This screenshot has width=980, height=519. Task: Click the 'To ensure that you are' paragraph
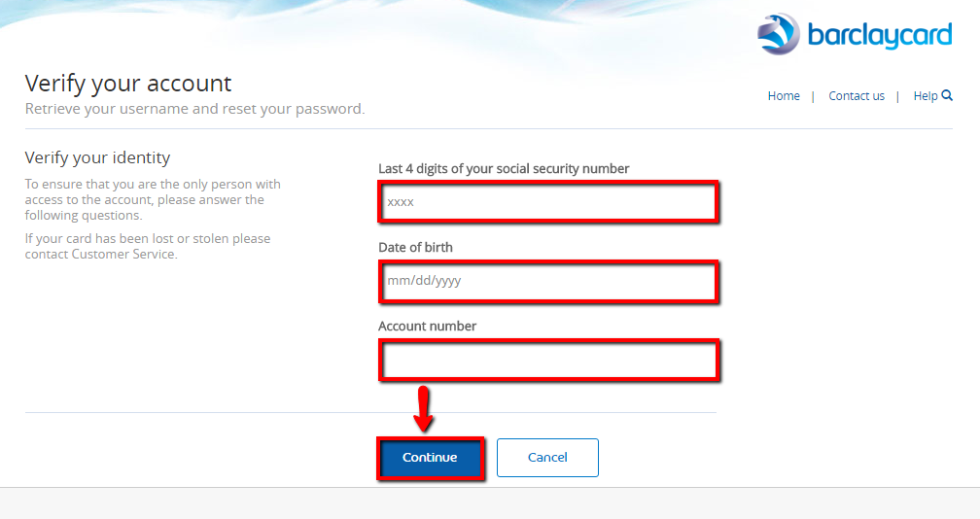click(153, 199)
